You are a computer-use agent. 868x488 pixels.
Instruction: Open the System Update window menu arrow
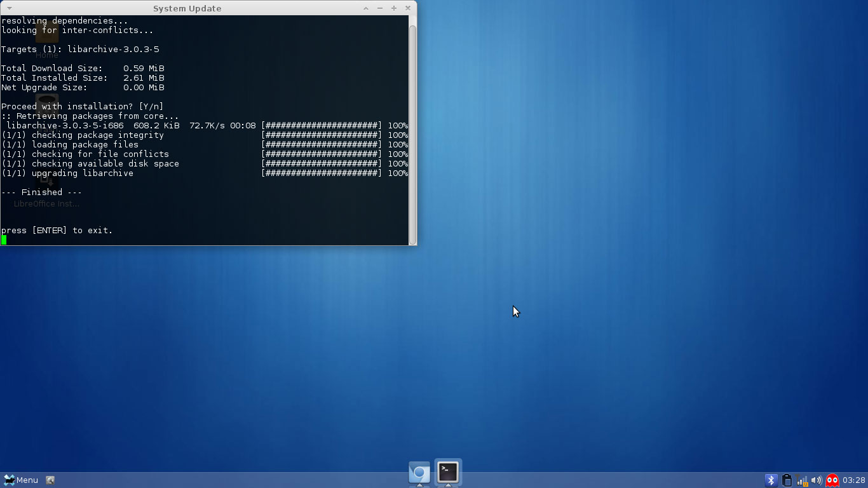[x=9, y=8]
